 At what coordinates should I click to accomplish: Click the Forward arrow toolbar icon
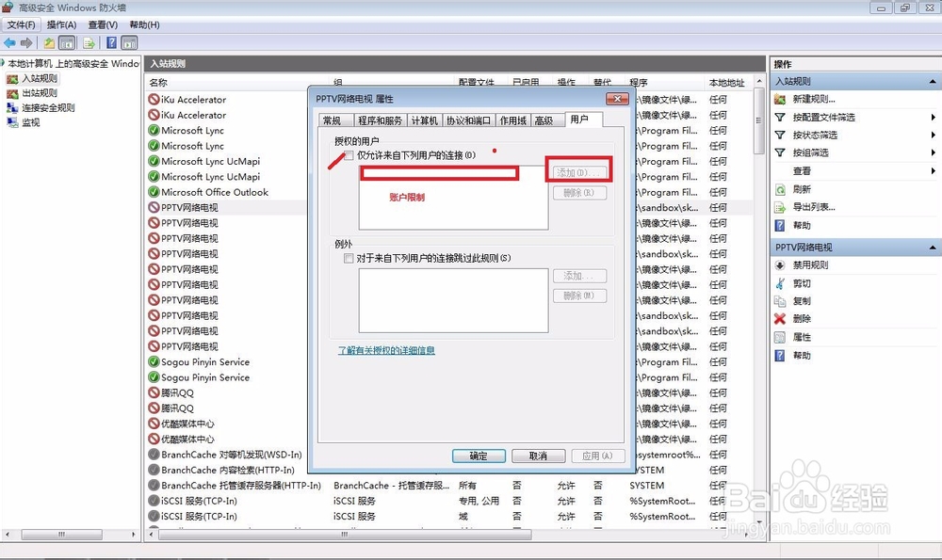tap(26, 42)
